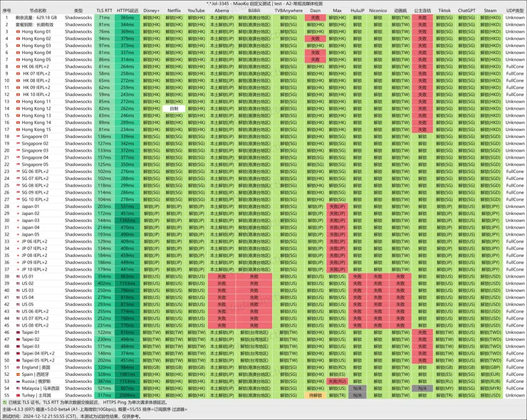The image size is (527, 420).
Task: Click the test time 2024-12-12 21:55:55 footer line
Action: pyautogui.click(x=71, y=416)
